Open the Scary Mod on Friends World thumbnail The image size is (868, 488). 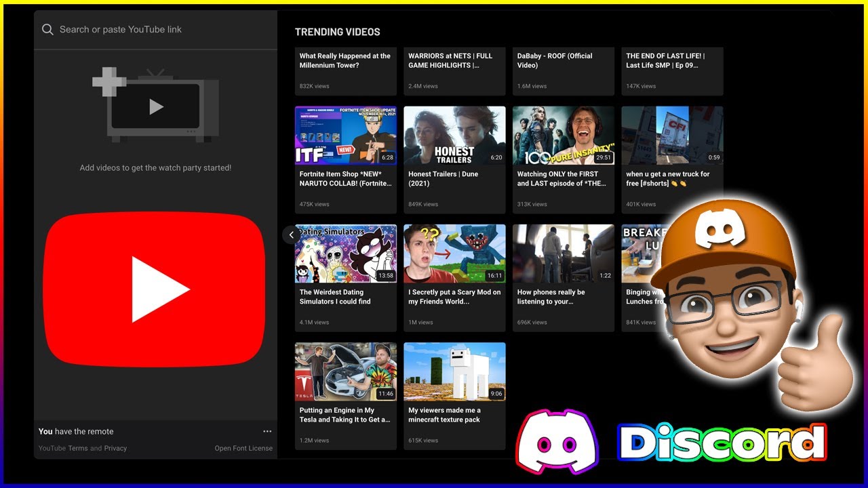[x=454, y=253]
